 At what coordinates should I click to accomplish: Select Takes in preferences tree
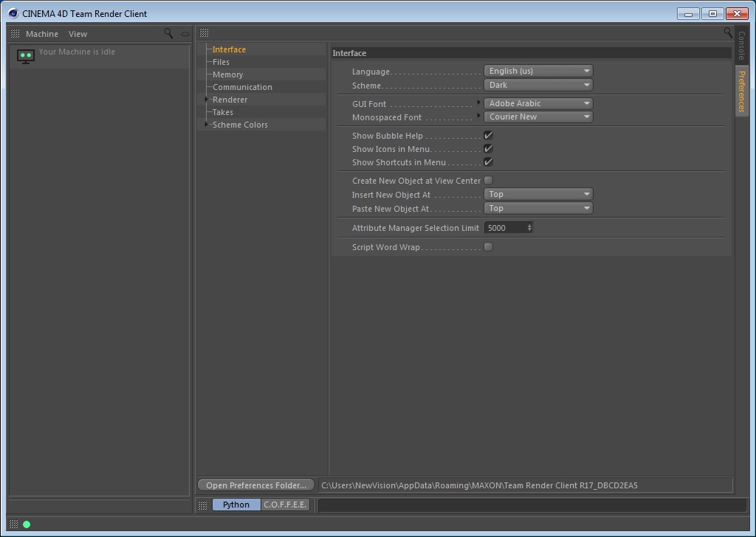pyautogui.click(x=223, y=111)
